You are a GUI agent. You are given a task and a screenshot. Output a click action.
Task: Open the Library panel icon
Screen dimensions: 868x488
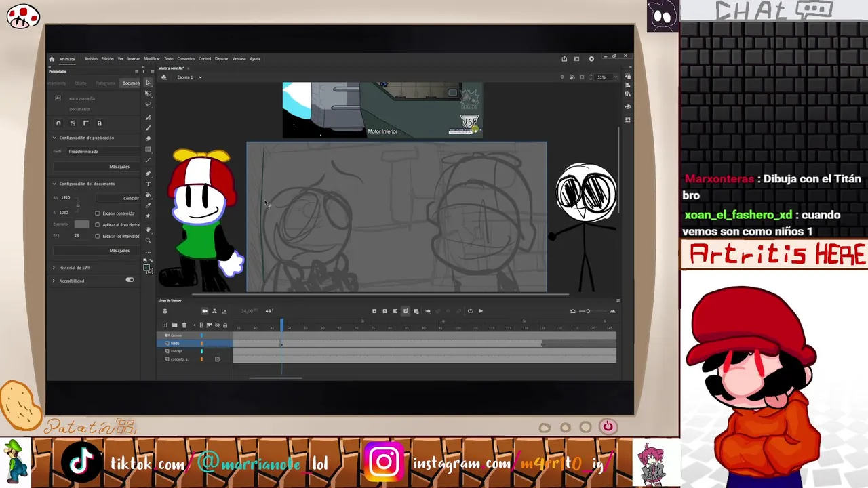(628, 94)
